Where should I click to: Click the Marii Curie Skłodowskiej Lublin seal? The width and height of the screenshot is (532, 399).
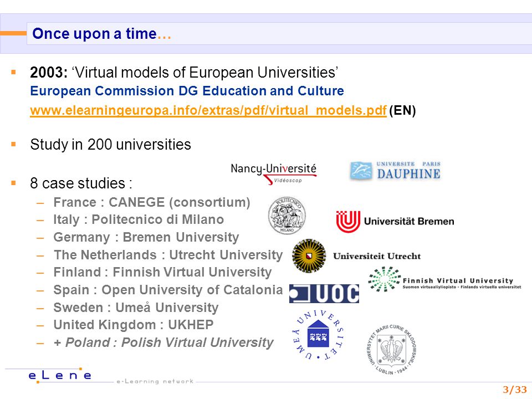(x=392, y=349)
